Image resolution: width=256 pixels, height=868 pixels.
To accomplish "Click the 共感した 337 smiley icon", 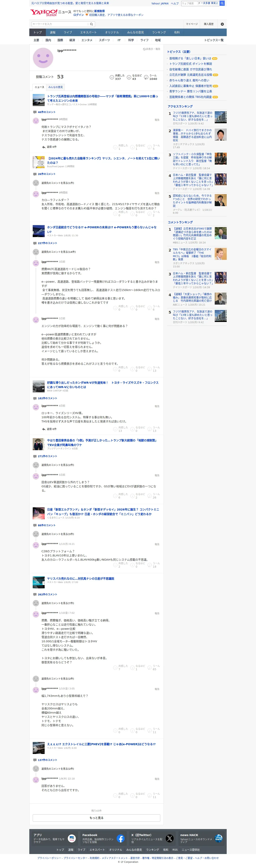I will point(112,77).
